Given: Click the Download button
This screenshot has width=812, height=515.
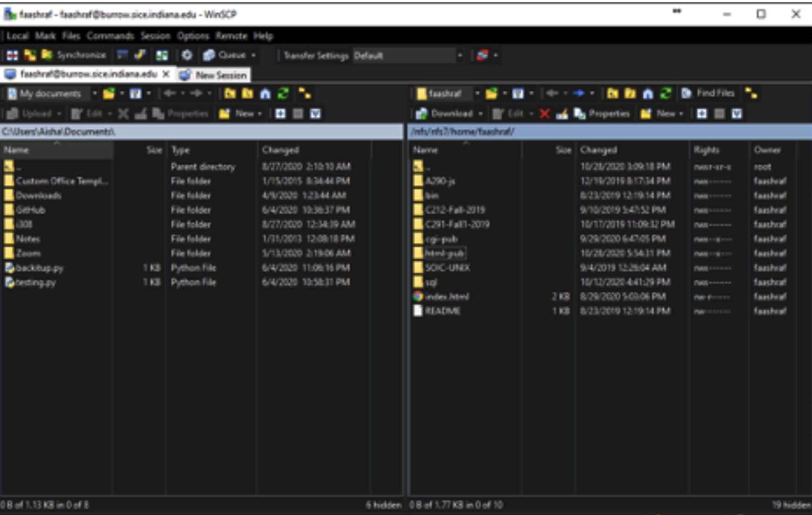Looking at the screenshot, I should coord(445,114).
